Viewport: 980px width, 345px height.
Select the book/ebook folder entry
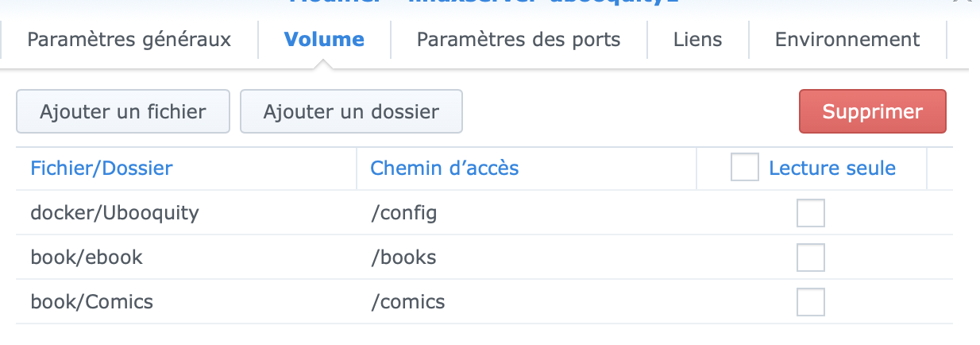tap(87, 258)
